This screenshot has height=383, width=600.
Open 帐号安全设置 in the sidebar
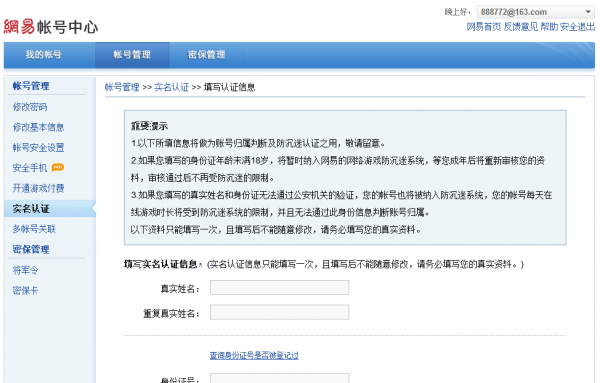[38, 148]
